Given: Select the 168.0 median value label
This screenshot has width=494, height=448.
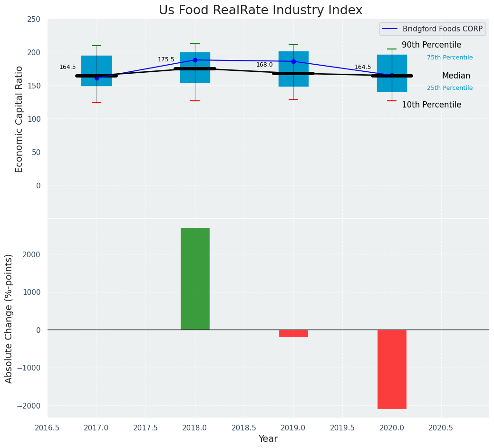Looking at the screenshot, I should pos(264,65).
